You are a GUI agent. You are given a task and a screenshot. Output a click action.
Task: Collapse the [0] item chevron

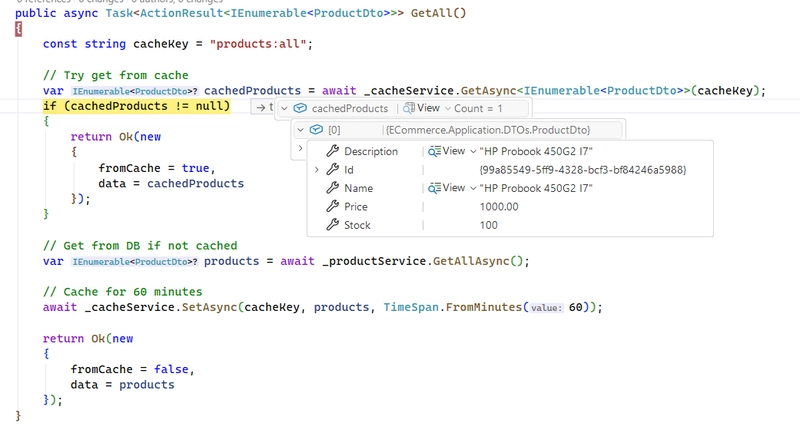[x=301, y=130]
